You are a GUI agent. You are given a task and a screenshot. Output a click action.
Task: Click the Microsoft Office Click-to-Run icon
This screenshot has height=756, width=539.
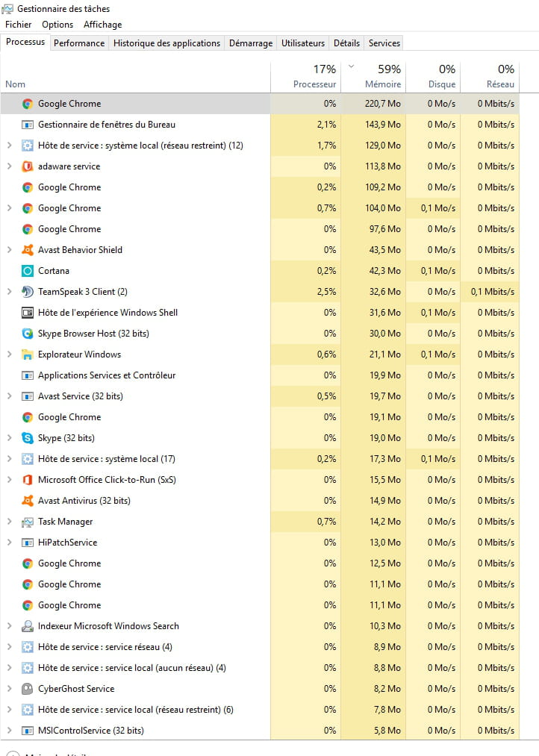pos(28,480)
